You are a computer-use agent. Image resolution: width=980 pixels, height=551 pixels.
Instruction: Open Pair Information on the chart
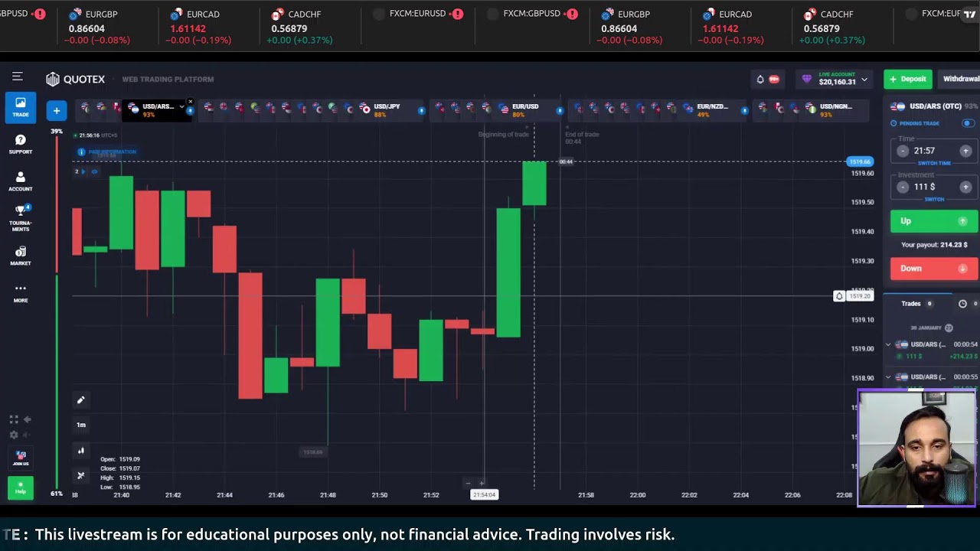pos(107,152)
